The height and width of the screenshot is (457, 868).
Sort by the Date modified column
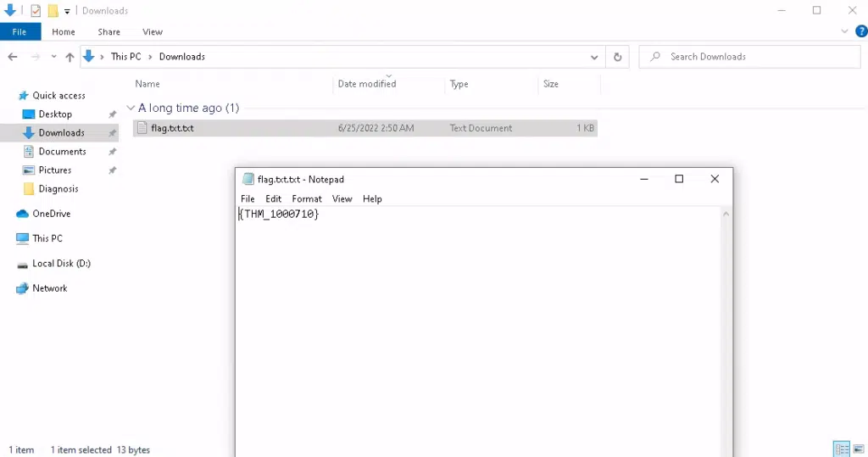367,84
